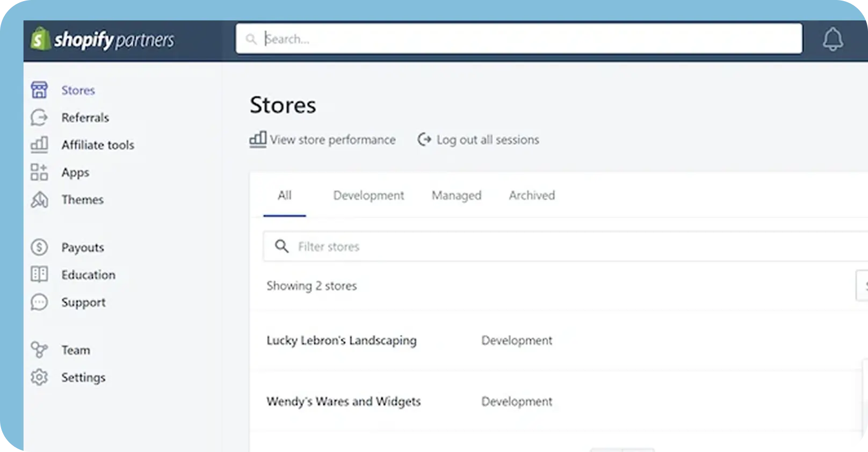Click the Referrals arrow icon
This screenshot has height=452, width=868.
(39, 118)
